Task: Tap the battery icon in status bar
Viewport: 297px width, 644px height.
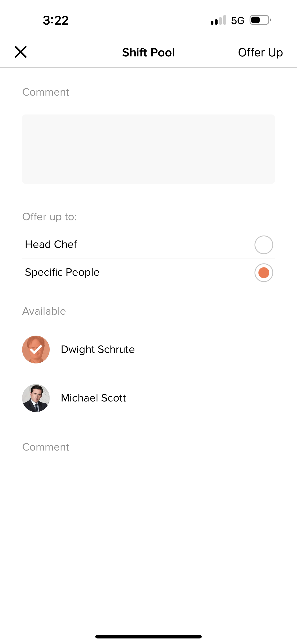Action: coord(260,20)
